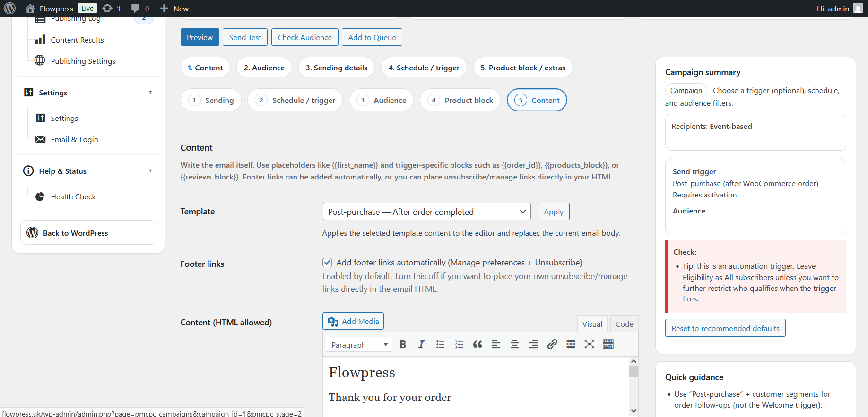The height and width of the screenshot is (417, 868).
Task: Insert a numbered list
Action: tap(459, 344)
